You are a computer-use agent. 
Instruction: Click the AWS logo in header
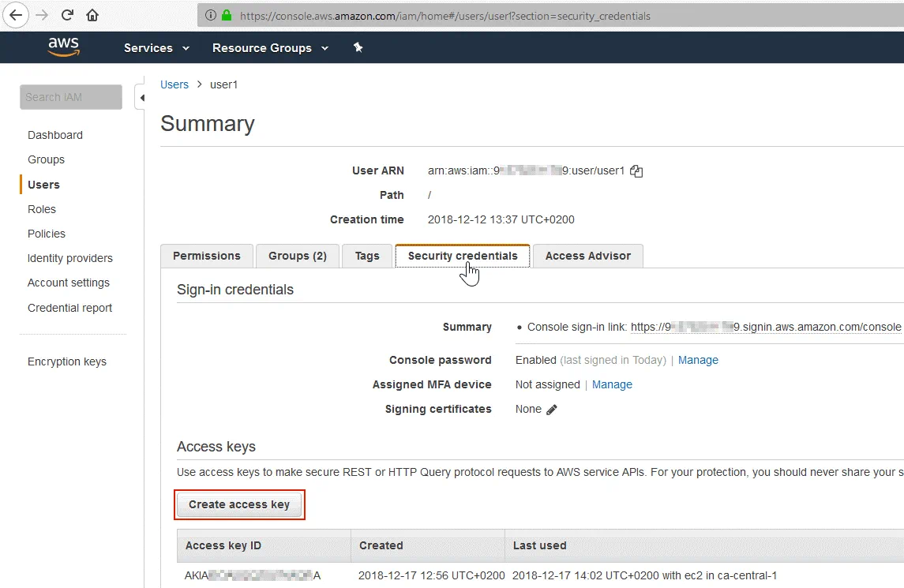(63, 47)
